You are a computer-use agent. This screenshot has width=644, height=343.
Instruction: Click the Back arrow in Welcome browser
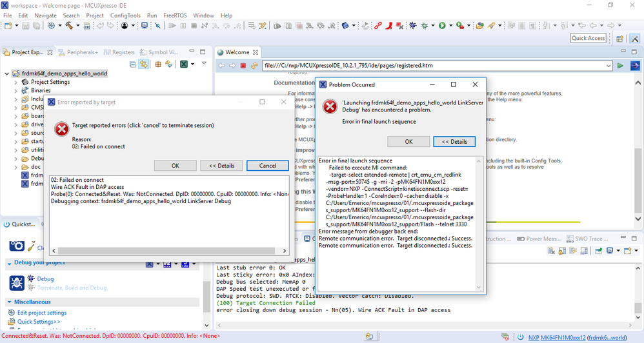pos(221,66)
